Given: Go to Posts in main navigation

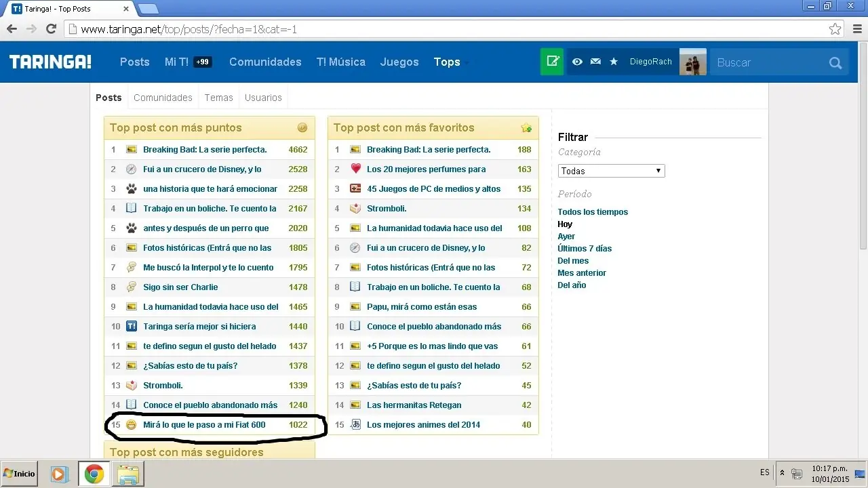Looking at the screenshot, I should 134,62.
